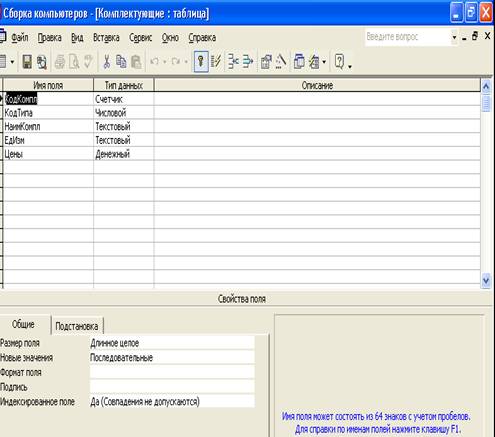
Task: Open the Сервис menu
Action: [x=140, y=38]
